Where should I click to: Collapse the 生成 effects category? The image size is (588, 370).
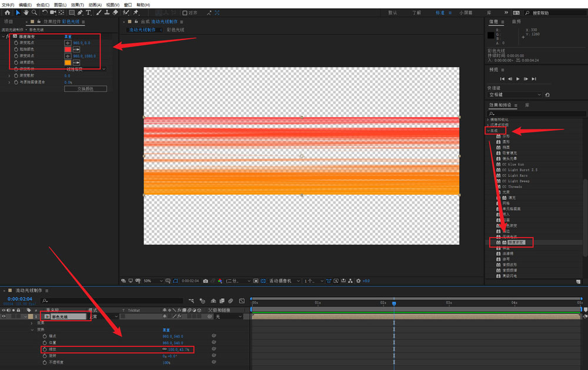tap(488, 131)
